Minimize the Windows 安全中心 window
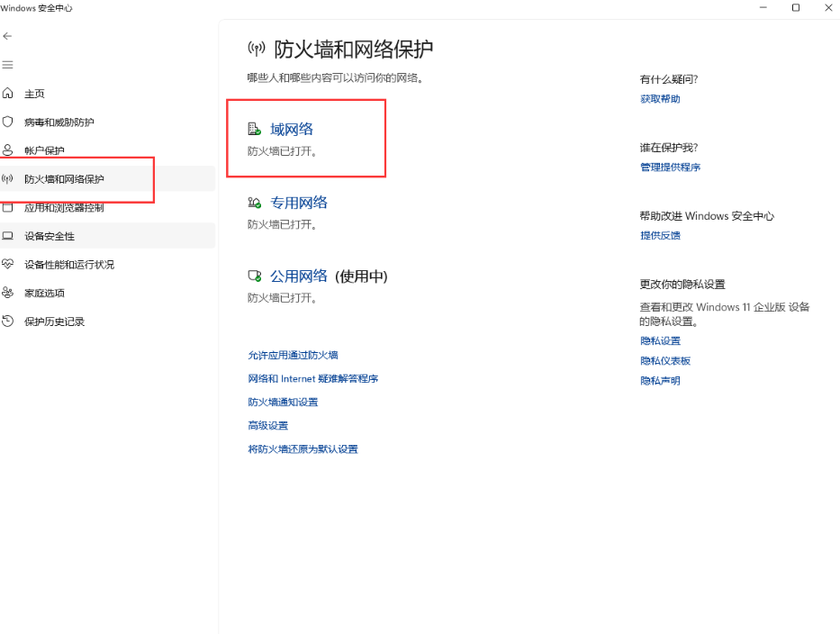 click(763, 7)
